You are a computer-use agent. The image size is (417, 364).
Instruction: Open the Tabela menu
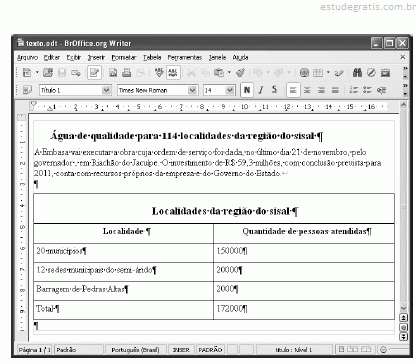click(152, 57)
